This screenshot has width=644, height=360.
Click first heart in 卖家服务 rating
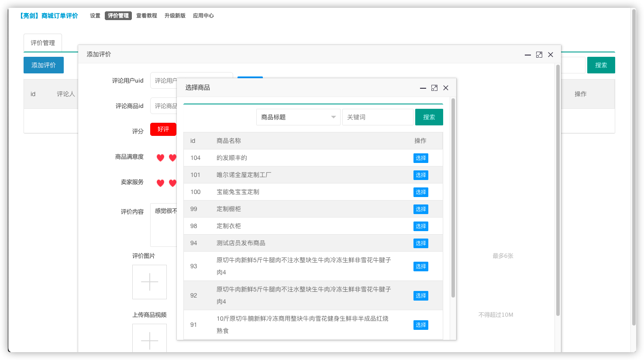coord(160,183)
